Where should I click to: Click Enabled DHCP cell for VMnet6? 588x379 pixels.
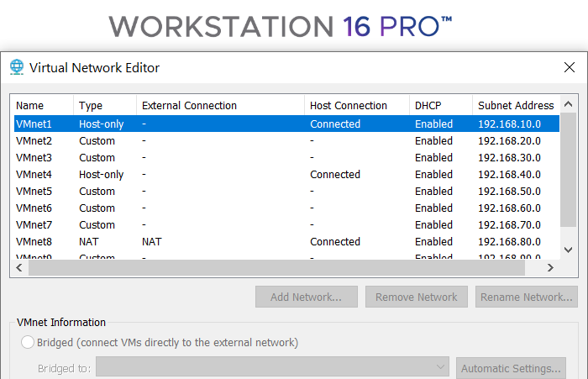point(433,208)
